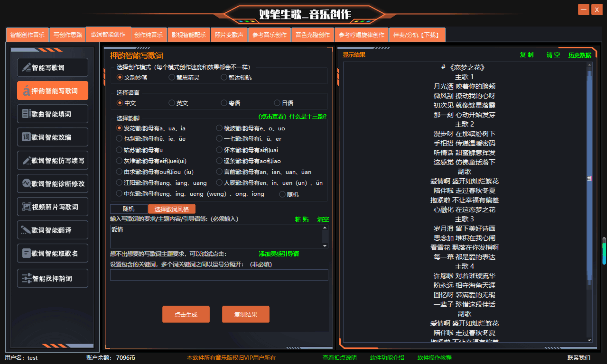The image size is (607, 364).
Task: Click the 添加灵感引导语 link
Action: coord(278,254)
